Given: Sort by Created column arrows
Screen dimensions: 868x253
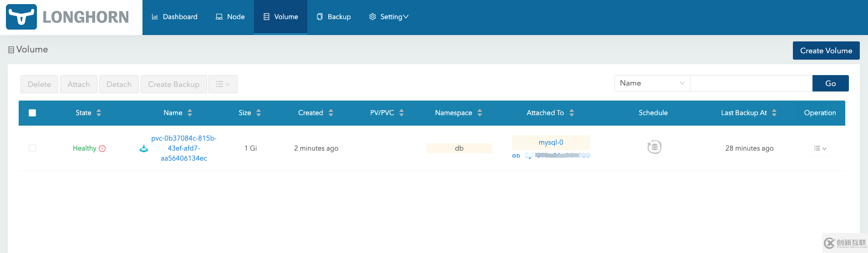Looking at the screenshot, I should click(x=331, y=113).
